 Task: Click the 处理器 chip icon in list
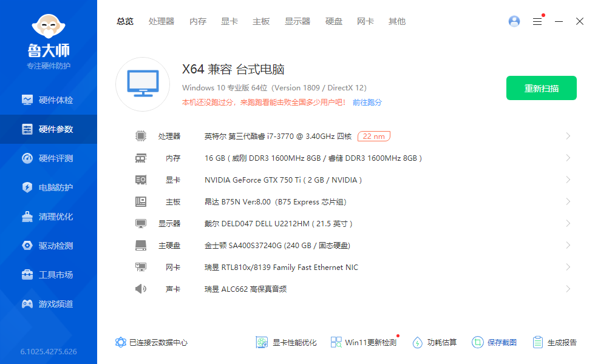(x=141, y=136)
